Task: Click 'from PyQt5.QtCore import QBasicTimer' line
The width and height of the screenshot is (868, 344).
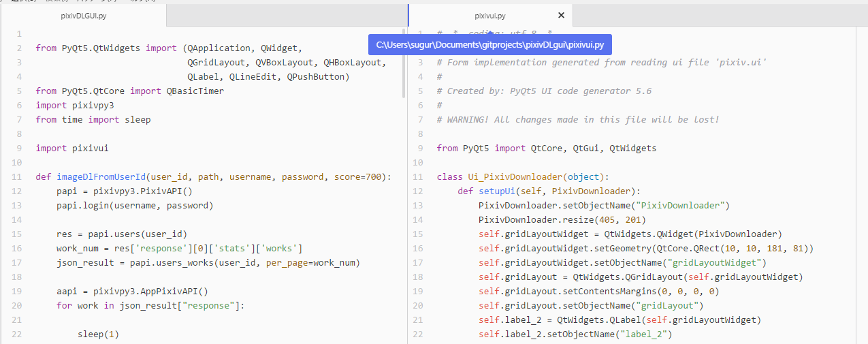Action: pos(130,91)
